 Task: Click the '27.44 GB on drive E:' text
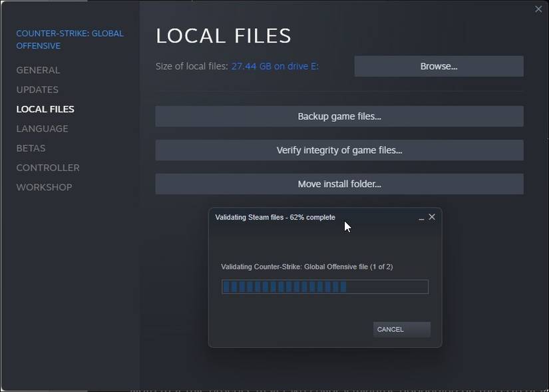tap(275, 66)
